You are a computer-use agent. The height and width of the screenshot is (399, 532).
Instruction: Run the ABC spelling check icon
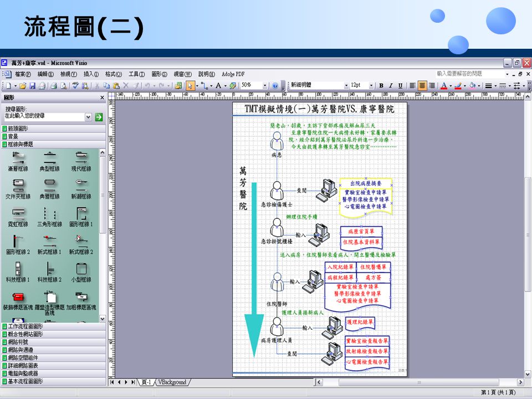point(75,86)
